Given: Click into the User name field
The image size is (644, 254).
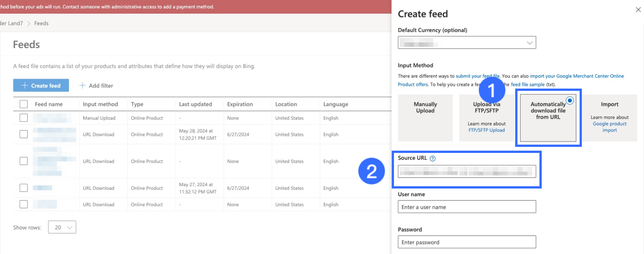Looking at the screenshot, I should click(x=467, y=207).
